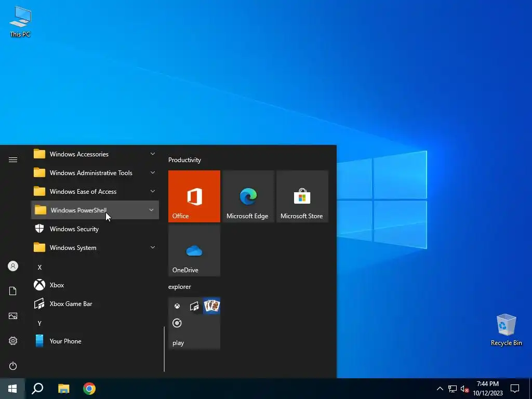Click the Game Bar icon in play folder

pyautogui.click(x=194, y=307)
